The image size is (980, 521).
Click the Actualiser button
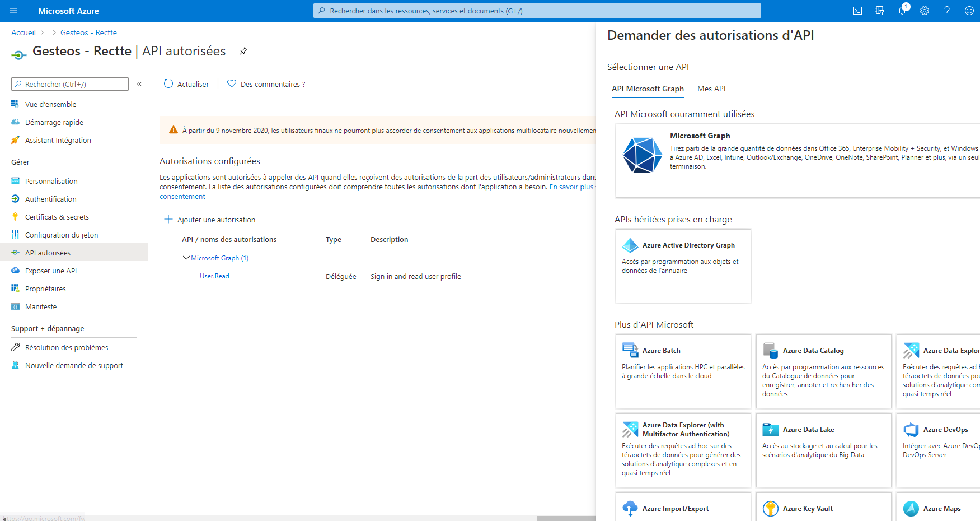click(186, 84)
